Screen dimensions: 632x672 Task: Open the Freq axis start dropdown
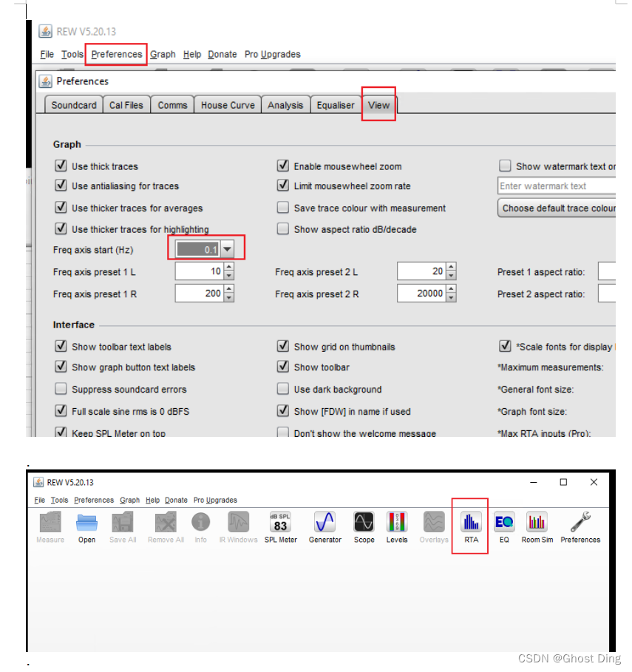[228, 249]
